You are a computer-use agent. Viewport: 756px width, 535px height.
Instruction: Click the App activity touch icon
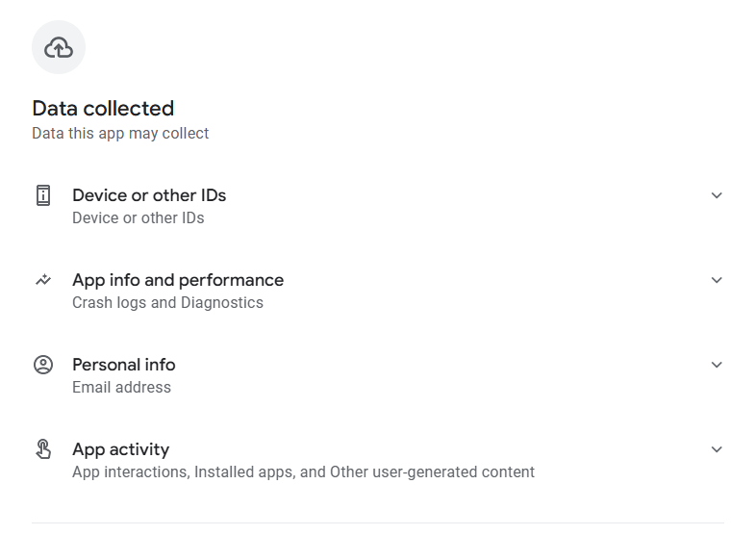click(x=42, y=449)
